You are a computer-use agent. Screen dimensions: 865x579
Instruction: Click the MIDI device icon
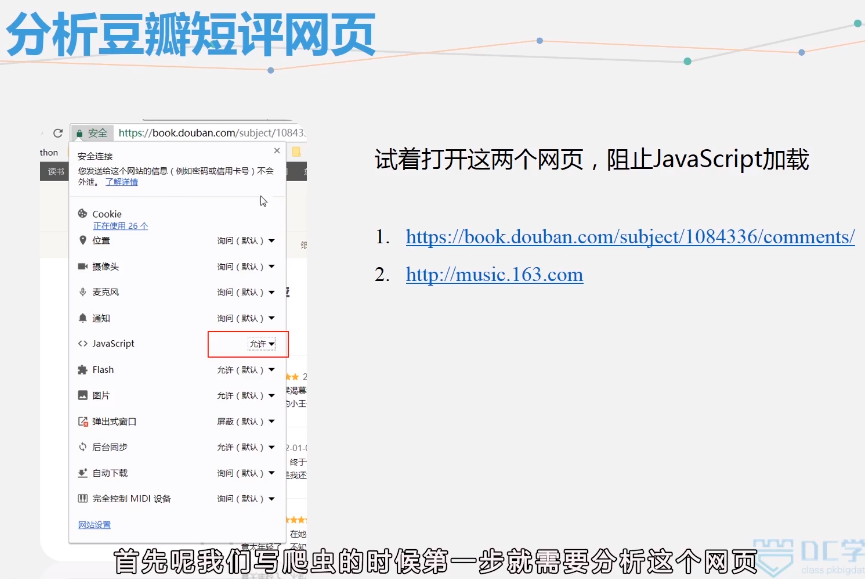pyautogui.click(x=83, y=498)
